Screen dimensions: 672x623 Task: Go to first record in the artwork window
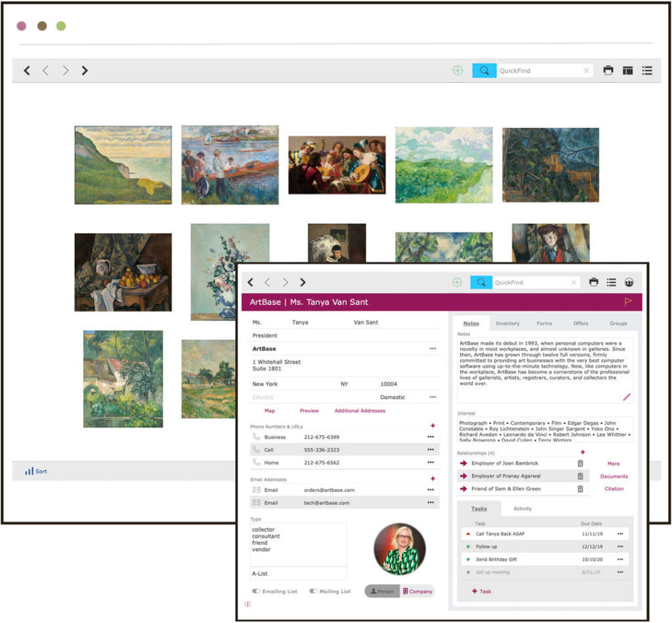pos(27,70)
